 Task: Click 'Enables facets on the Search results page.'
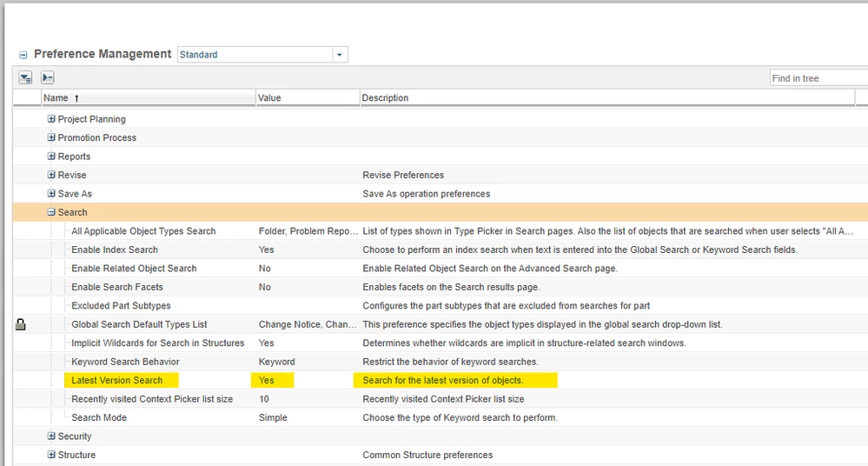pos(451,287)
